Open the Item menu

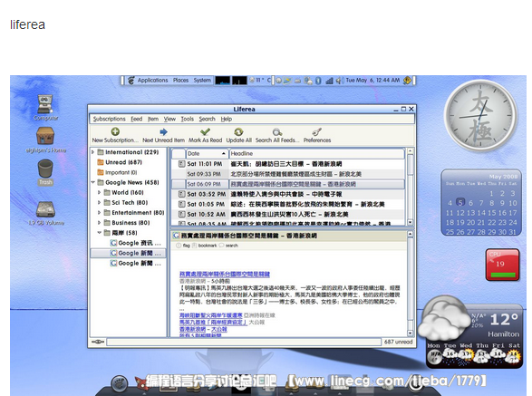pyautogui.click(x=153, y=119)
